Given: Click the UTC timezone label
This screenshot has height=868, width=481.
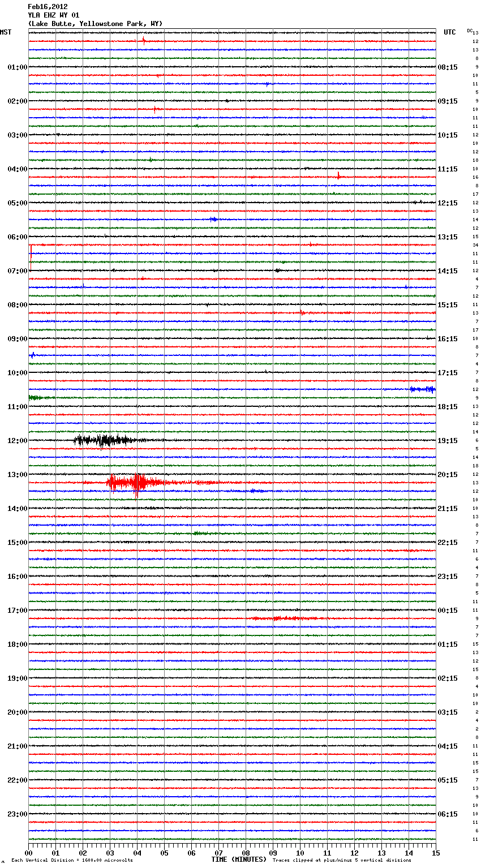Looking at the screenshot, I should [449, 32].
